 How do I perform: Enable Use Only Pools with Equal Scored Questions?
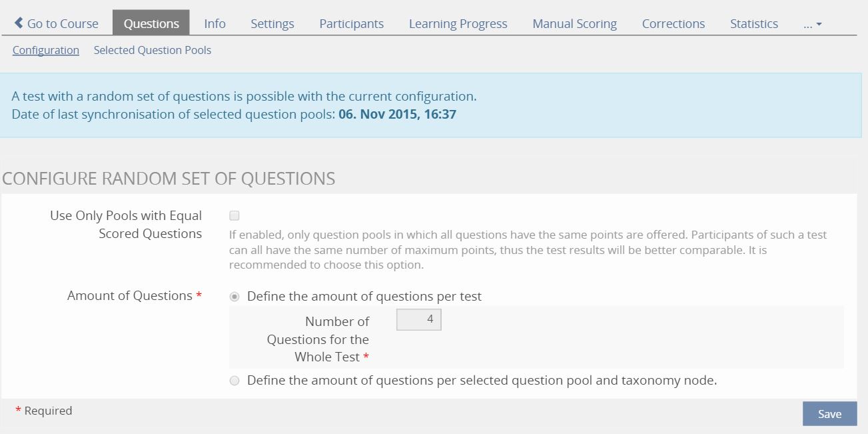click(x=234, y=215)
